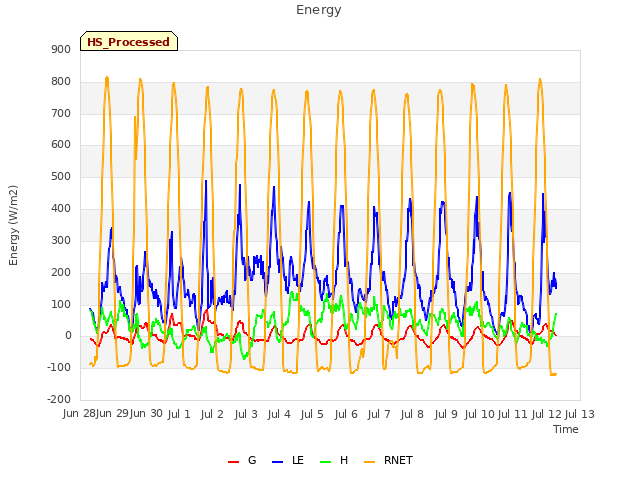Screen dimensions: 640x480
Task: Select the G legend entry
Action: tap(242, 460)
